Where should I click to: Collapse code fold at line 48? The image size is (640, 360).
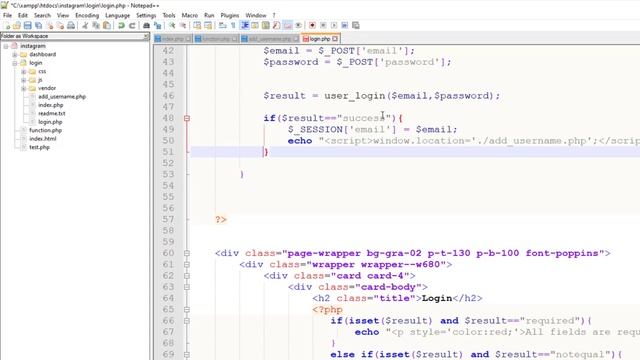[187, 118]
